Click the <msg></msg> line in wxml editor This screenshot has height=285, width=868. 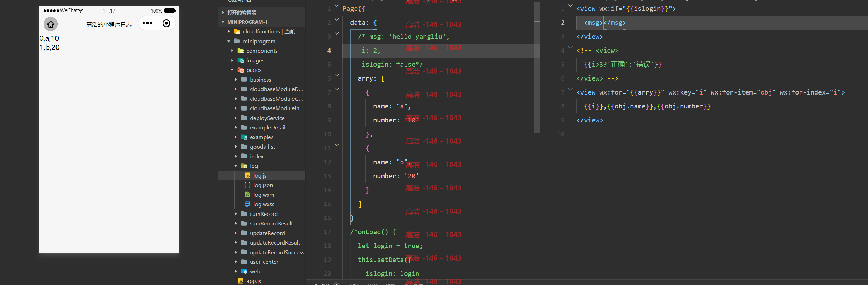pyautogui.click(x=605, y=23)
